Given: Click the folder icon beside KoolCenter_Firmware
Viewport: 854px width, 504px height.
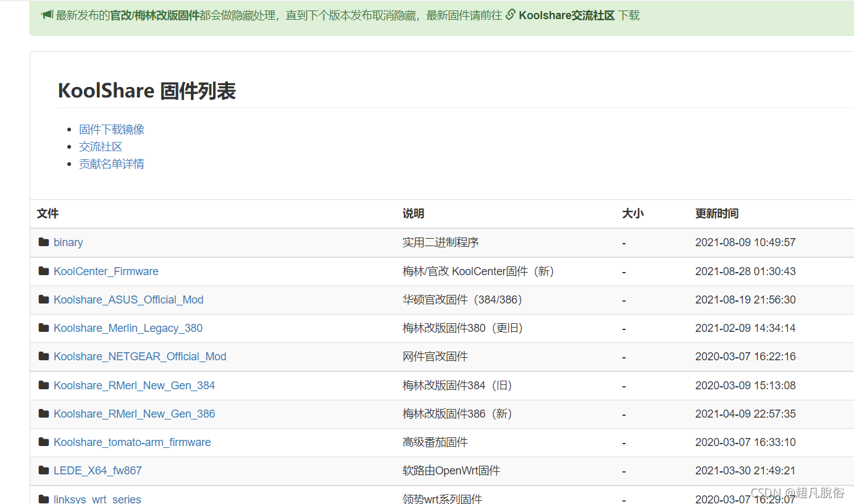Looking at the screenshot, I should click(44, 271).
